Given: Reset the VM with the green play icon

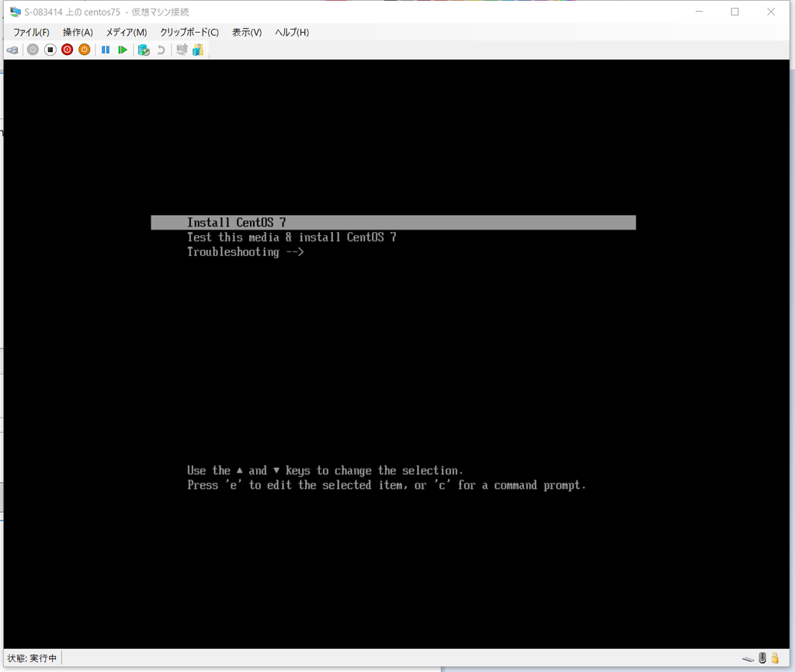Looking at the screenshot, I should pos(123,50).
